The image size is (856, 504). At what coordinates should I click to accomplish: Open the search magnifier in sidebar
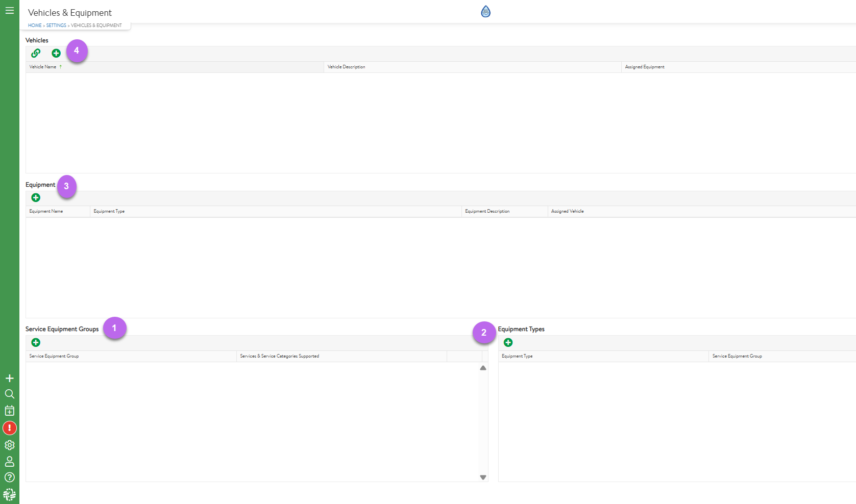9,394
